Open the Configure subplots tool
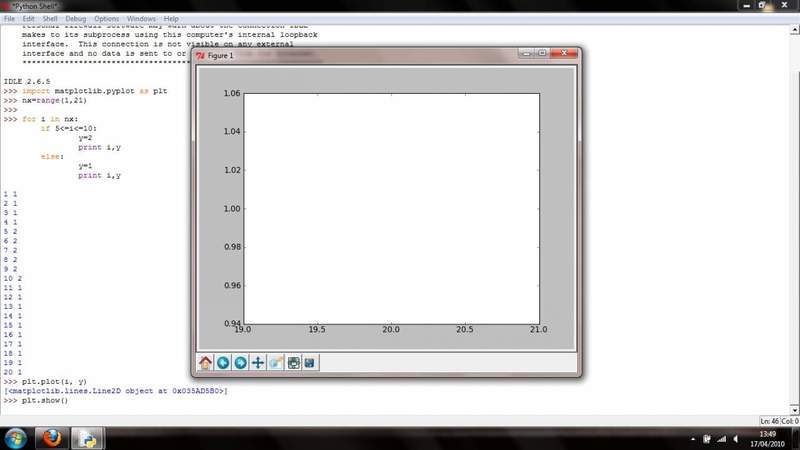Image resolution: width=800 pixels, height=450 pixels. [293, 362]
